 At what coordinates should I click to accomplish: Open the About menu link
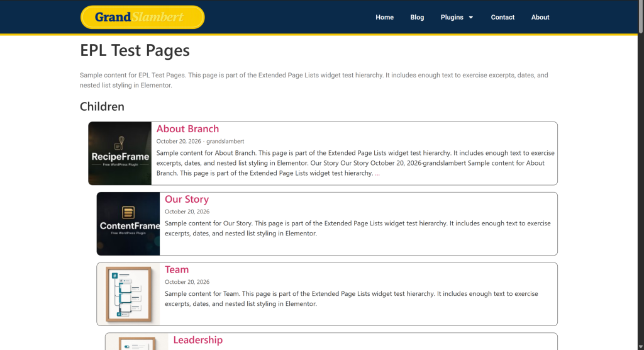tap(540, 17)
